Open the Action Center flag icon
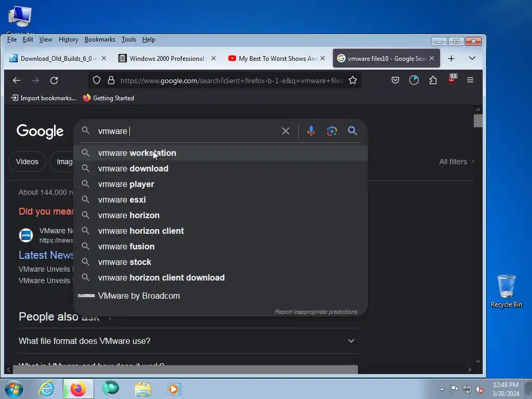Screen dimensions: 532x399 click(454, 389)
